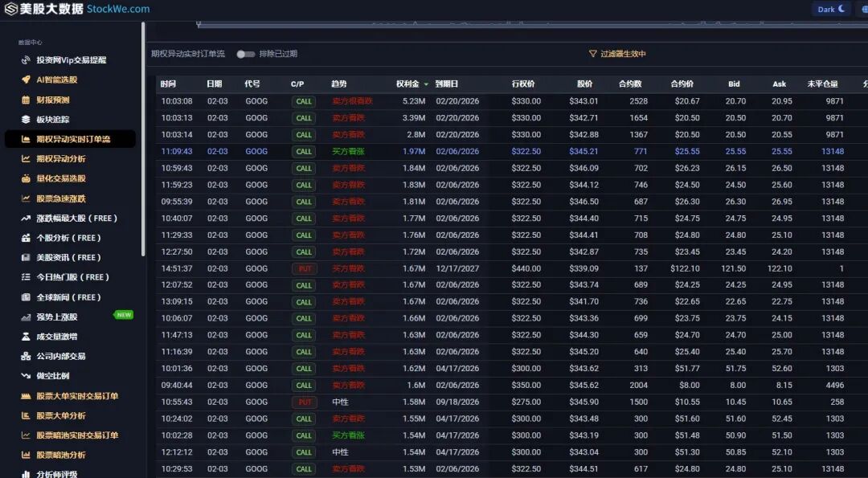Screen dimensions: 868x478
Task: Sort by the Bid column header
Action: [x=734, y=84]
